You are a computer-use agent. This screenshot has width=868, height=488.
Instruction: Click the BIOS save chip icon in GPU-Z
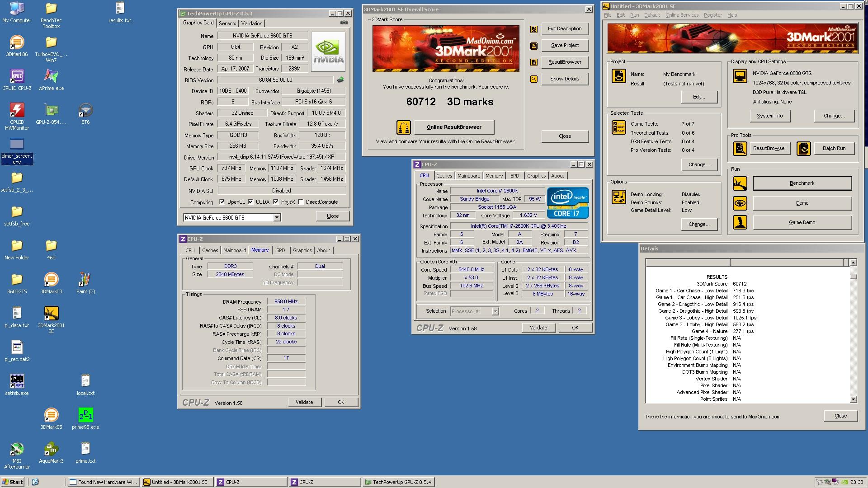[340, 80]
